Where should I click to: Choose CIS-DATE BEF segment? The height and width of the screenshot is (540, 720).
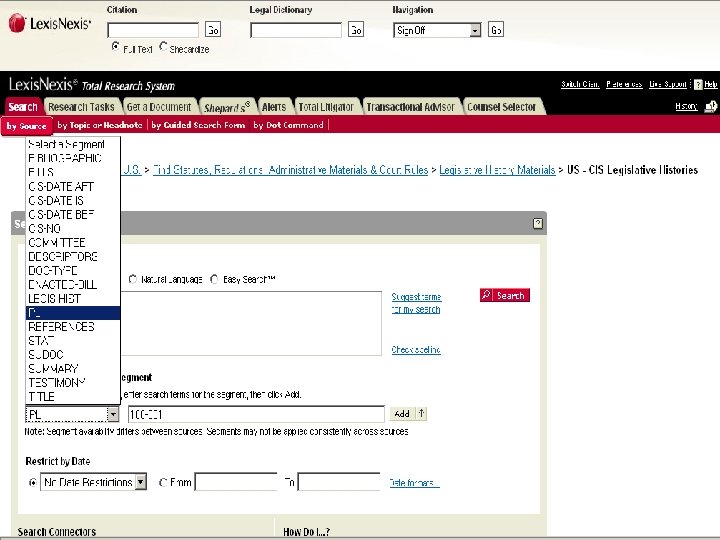(x=73, y=214)
